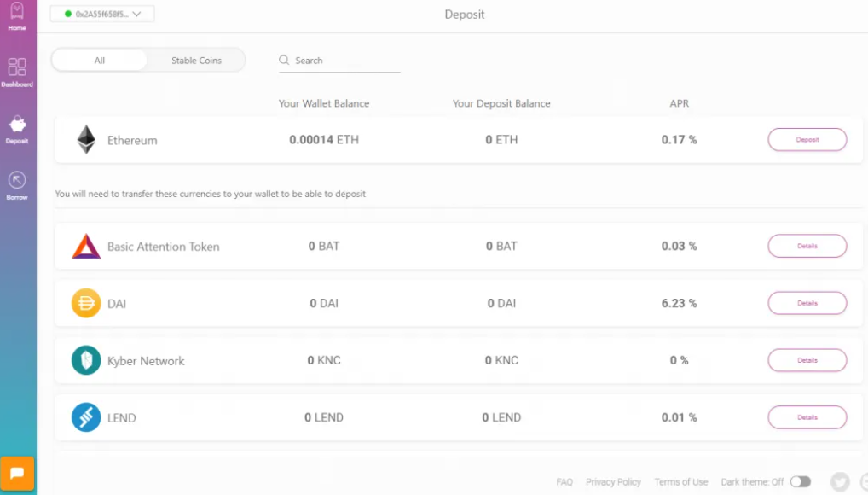868x495 pixels.
Task: Click the Twitter icon in footer
Action: pyautogui.click(x=840, y=481)
